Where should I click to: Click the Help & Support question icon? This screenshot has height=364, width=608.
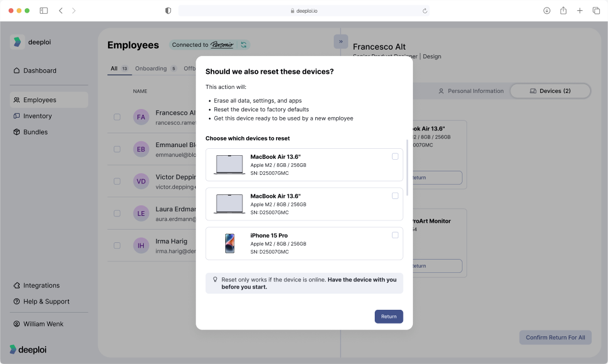pyautogui.click(x=16, y=301)
